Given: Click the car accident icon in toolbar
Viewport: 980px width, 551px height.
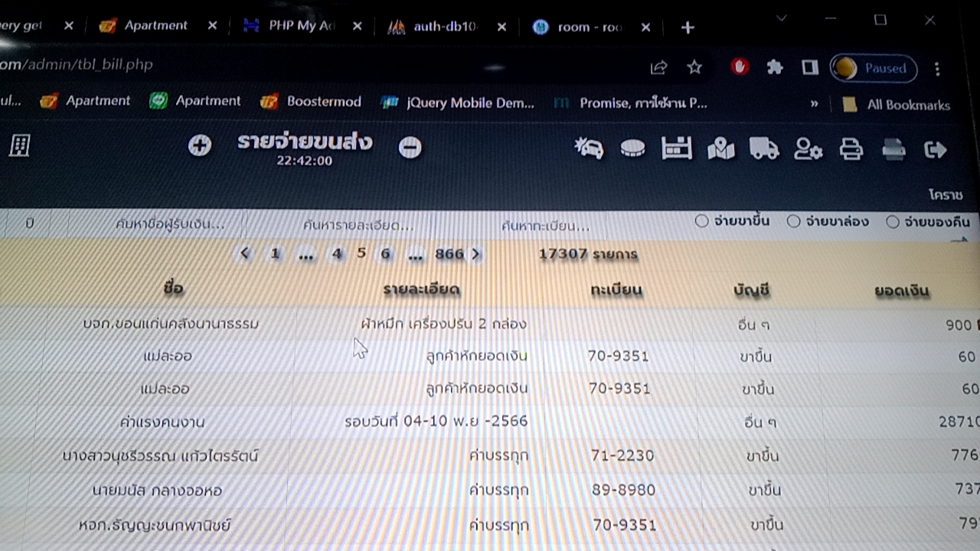Looking at the screenshot, I should (588, 148).
